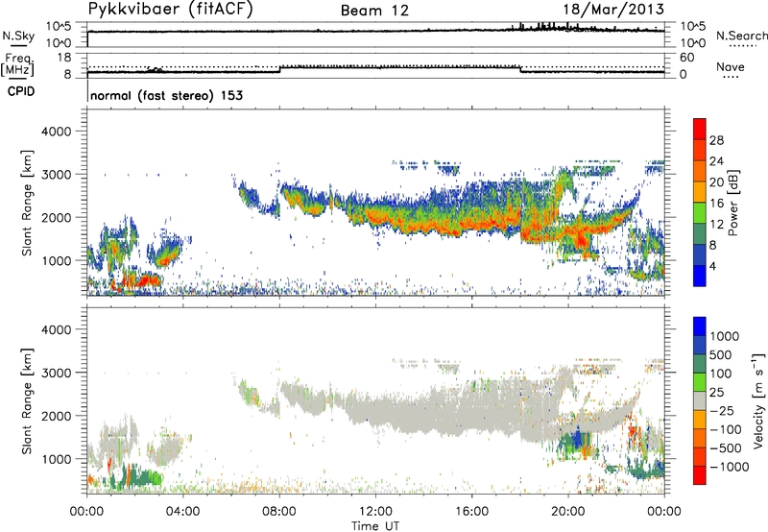Image resolution: width=768 pixels, height=532 pixels.
Task: Click the Slant Range label of velocity panel
Action: [27, 401]
